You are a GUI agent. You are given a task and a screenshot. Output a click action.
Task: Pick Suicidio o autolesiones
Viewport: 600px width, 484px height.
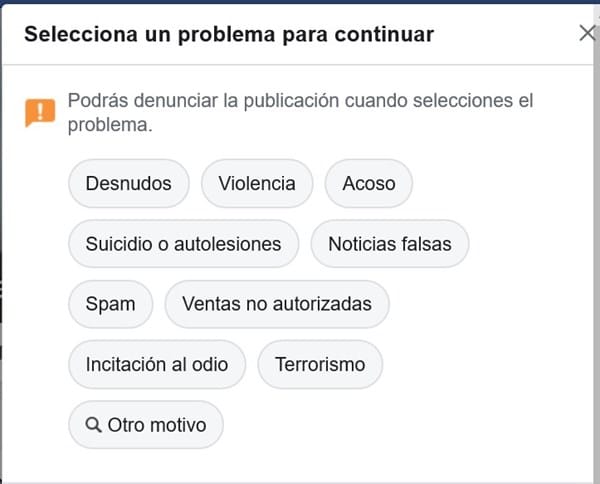click(x=183, y=244)
